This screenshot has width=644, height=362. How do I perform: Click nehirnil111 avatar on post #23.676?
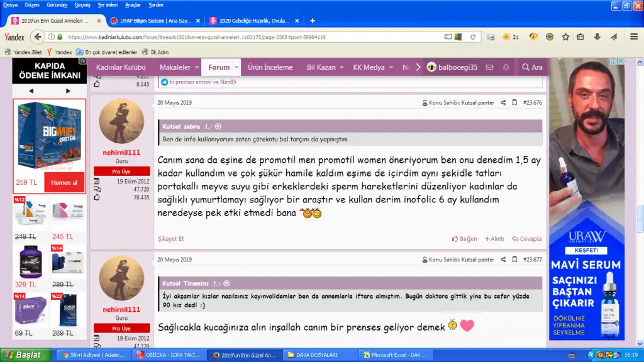tap(121, 121)
